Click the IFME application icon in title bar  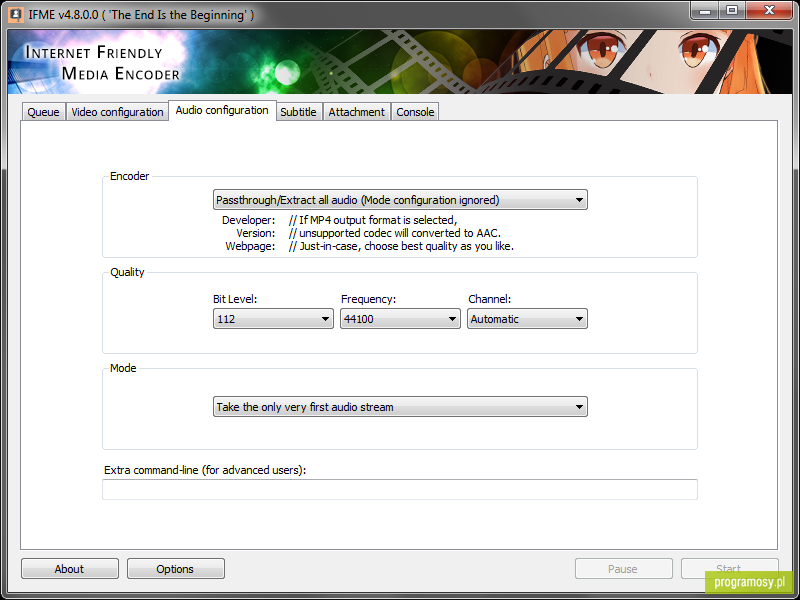point(16,14)
